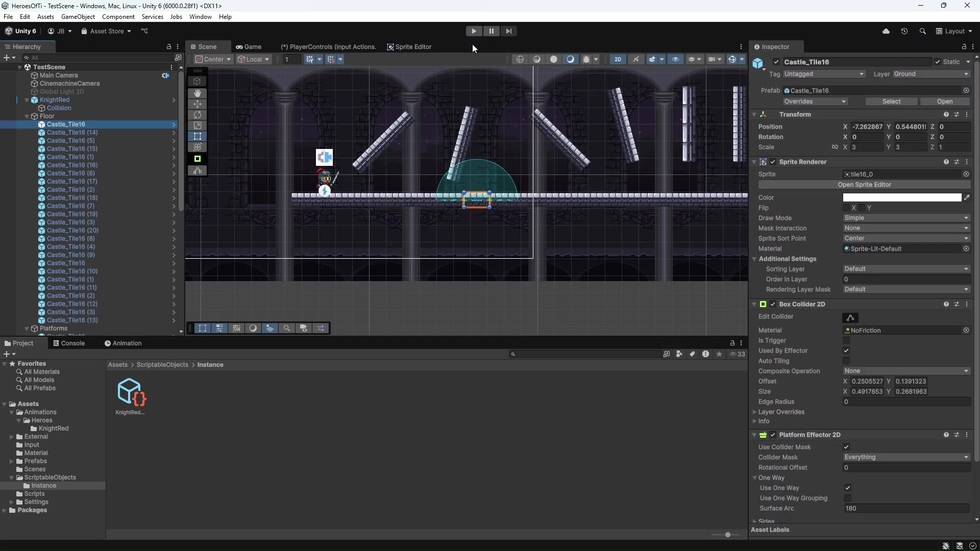Viewport: 980px width, 551px height.
Task: Select the Scale tool
Action: [197, 126]
